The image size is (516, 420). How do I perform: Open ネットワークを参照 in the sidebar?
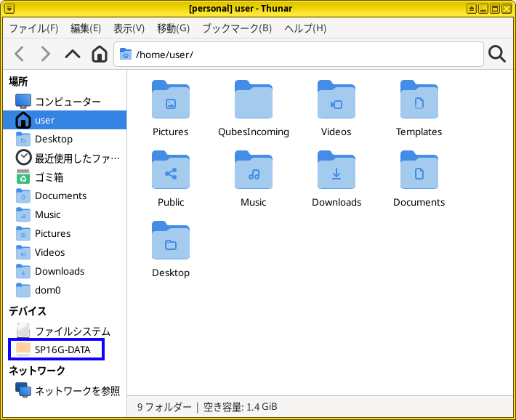tap(65, 390)
